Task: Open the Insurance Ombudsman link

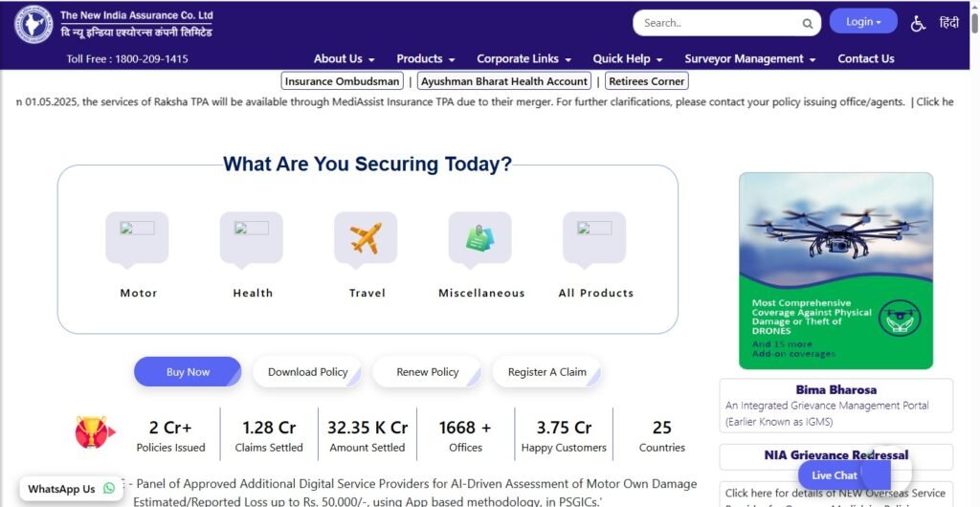Action: point(342,81)
